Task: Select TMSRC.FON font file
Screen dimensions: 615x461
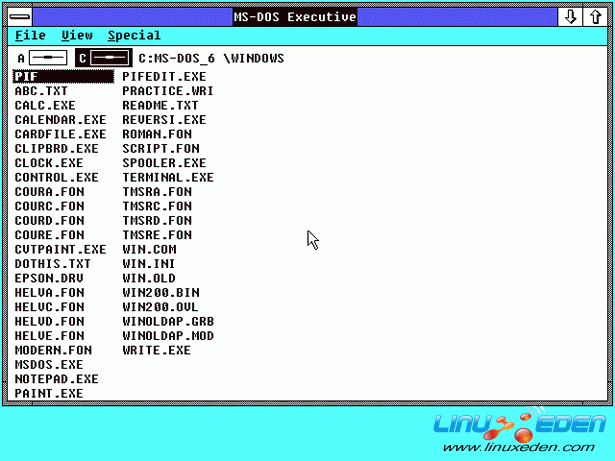Action: (x=157, y=206)
